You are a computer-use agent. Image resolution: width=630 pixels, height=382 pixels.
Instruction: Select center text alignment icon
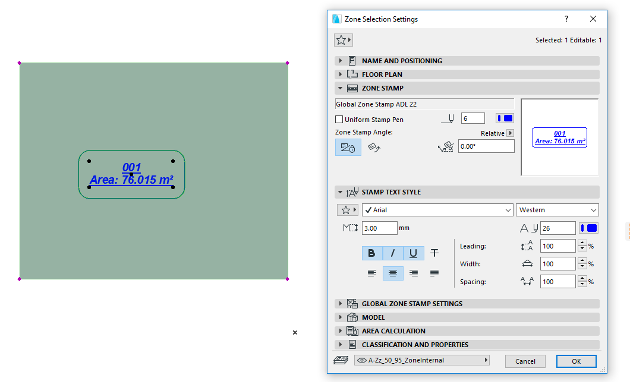point(393,273)
